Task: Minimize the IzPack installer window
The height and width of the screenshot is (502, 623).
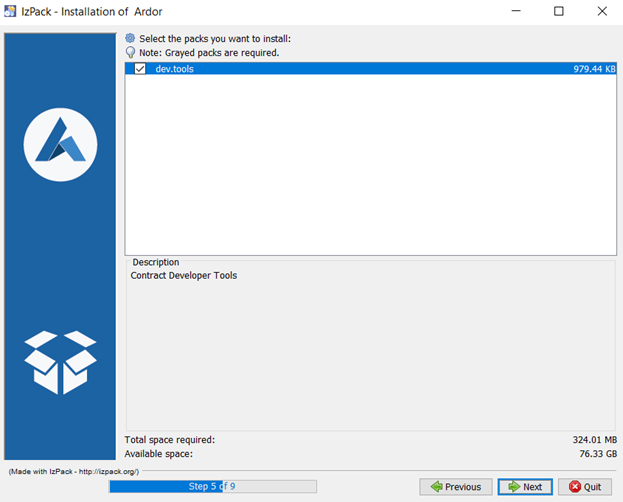Action: point(513,11)
